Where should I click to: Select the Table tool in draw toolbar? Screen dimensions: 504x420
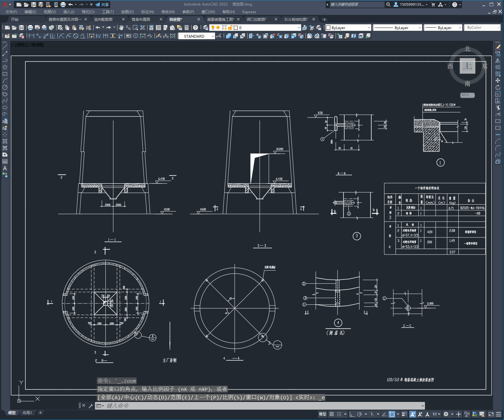click(x=5, y=161)
